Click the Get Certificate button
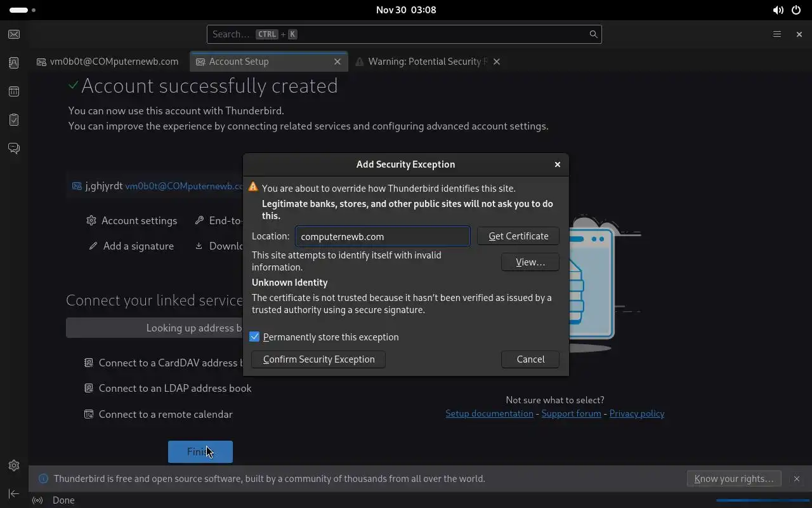Screen dimensions: 812x508 click(518, 236)
